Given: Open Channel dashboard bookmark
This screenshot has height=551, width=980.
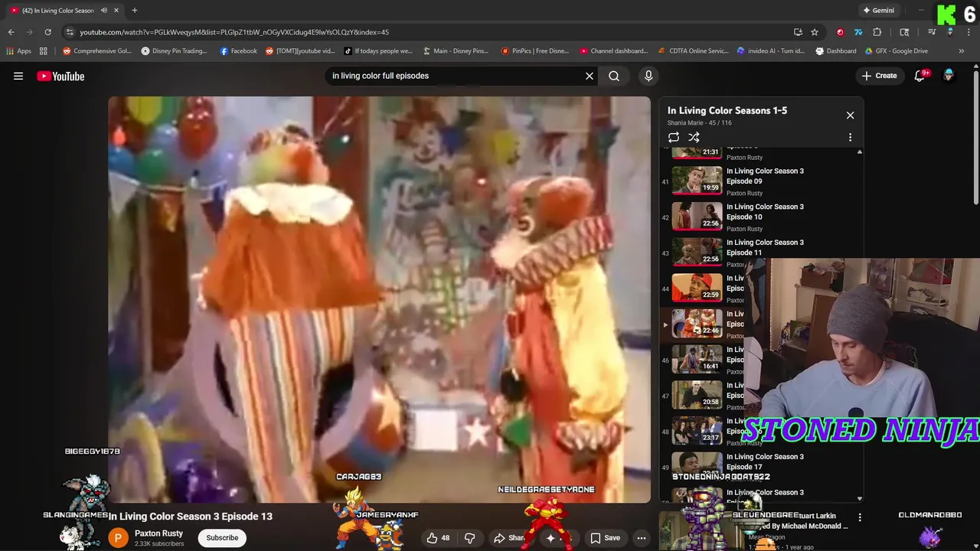Looking at the screenshot, I should point(614,51).
